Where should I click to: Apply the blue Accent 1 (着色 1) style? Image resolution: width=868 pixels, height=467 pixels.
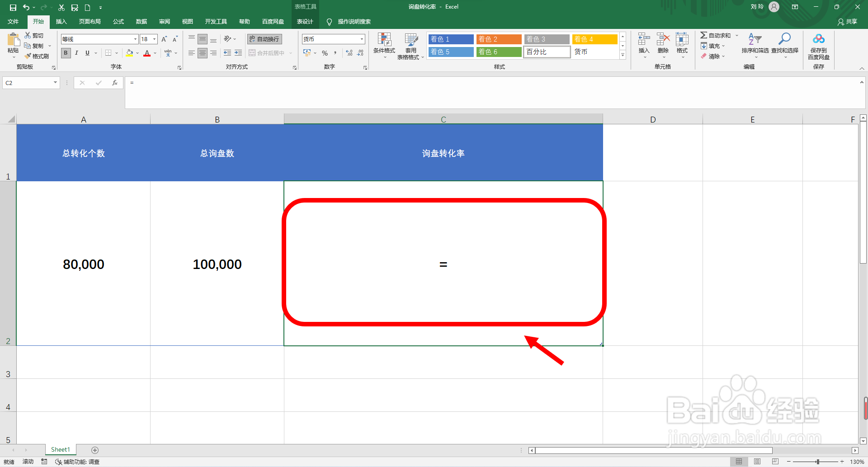tap(451, 39)
